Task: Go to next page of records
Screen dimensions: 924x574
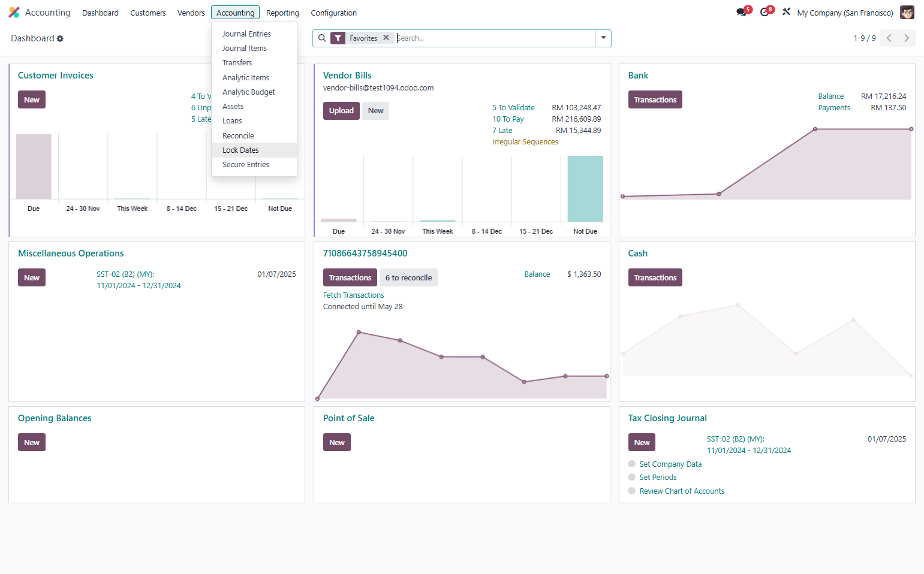Action: tap(907, 38)
